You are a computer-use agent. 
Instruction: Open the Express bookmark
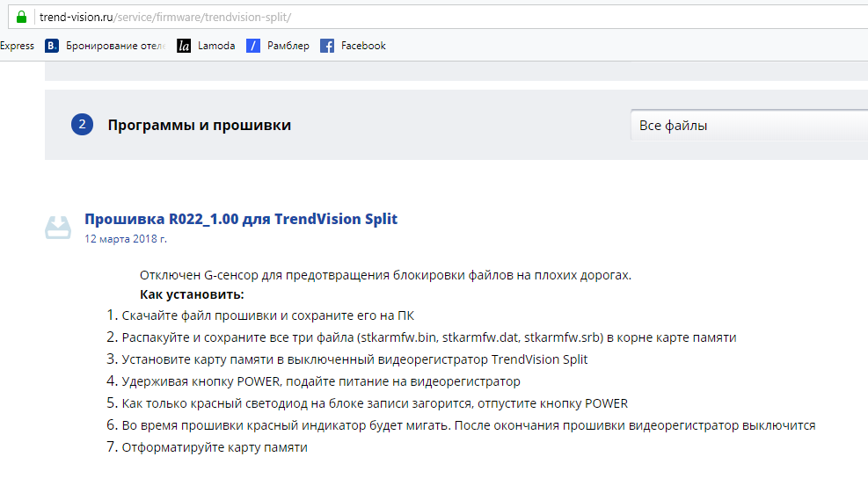coord(17,46)
